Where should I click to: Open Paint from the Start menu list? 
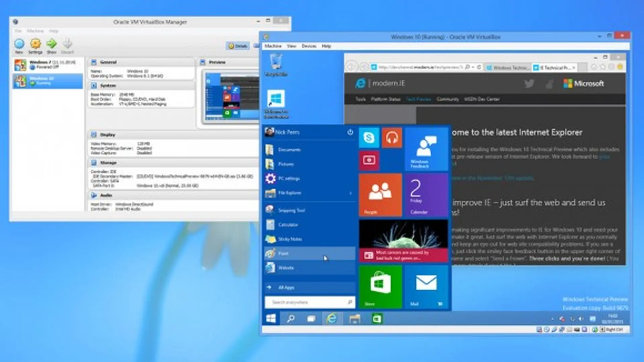pos(310,253)
